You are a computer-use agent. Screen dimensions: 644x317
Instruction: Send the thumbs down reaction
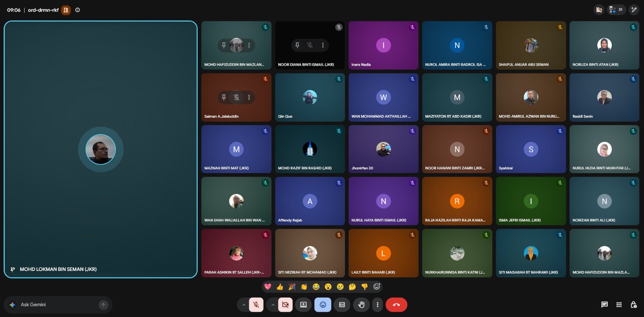click(364, 286)
